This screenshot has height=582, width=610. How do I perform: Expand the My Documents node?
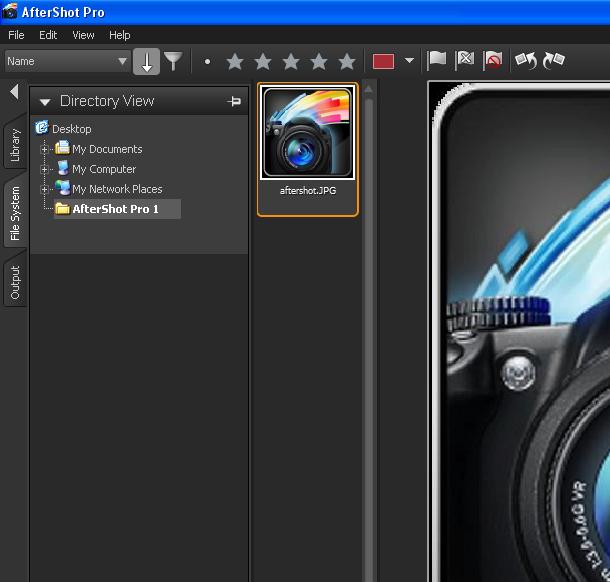pos(44,149)
